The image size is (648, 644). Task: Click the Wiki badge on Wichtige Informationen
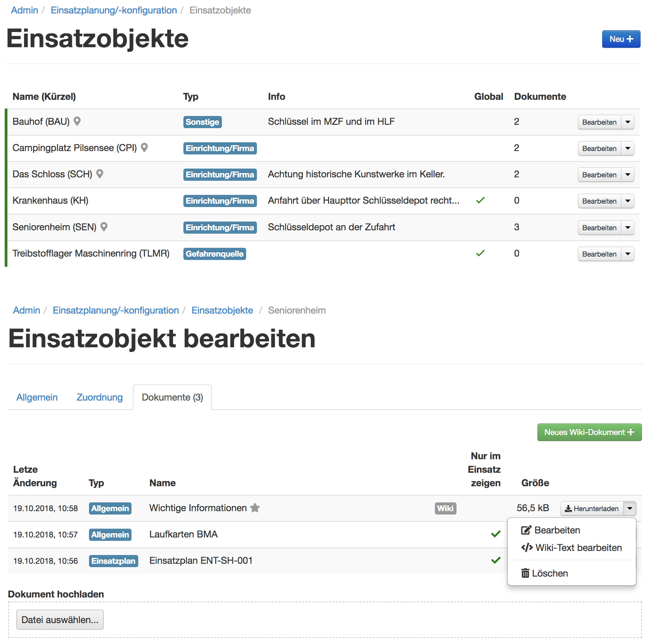[445, 508]
